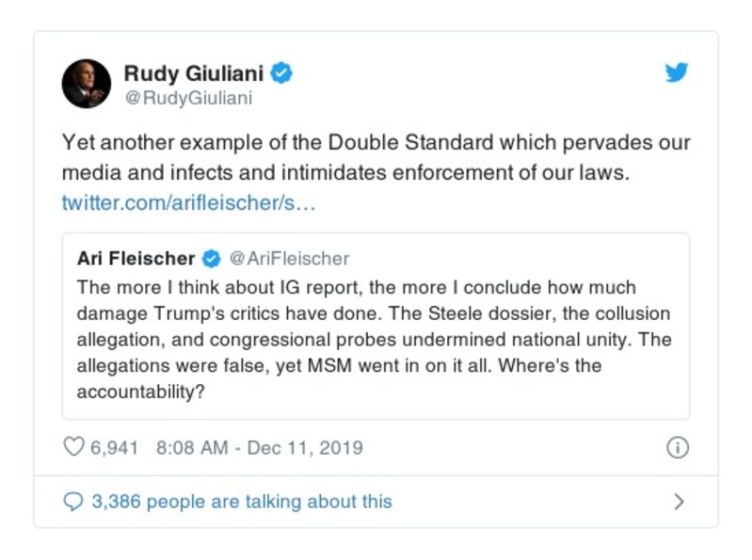
Task: Open the 8:08 AM - Dec 11, 2019 timestamp
Action: [257, 447]
